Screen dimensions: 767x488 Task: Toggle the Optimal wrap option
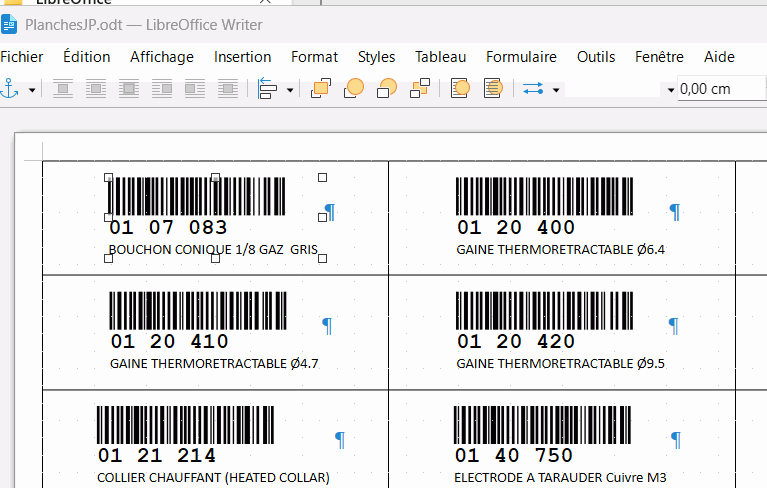(129, 89)
